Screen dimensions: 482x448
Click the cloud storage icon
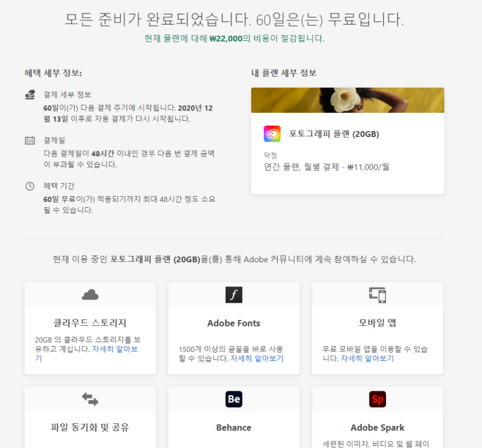tap(90, 295)
